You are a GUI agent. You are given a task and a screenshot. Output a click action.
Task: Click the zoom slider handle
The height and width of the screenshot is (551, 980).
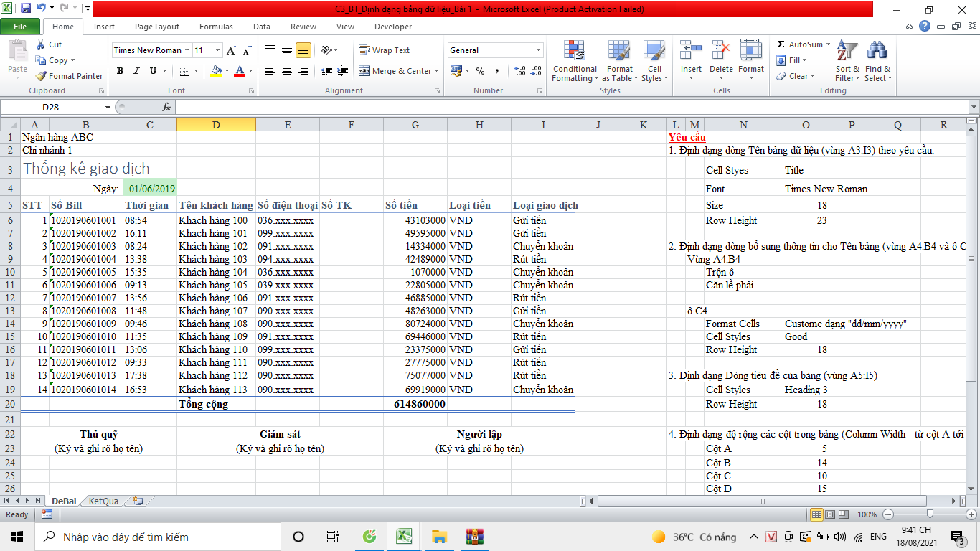[930, 514]
